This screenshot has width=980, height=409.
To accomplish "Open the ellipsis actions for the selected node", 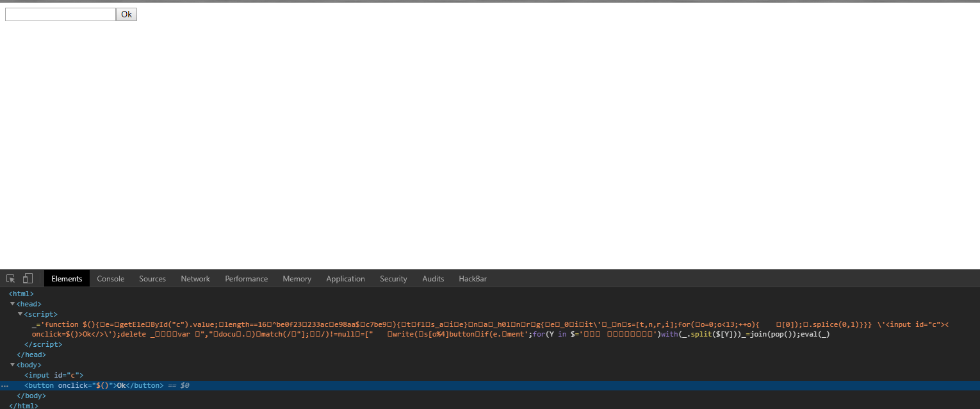I will pyautogui.click(x=4, y=386).
